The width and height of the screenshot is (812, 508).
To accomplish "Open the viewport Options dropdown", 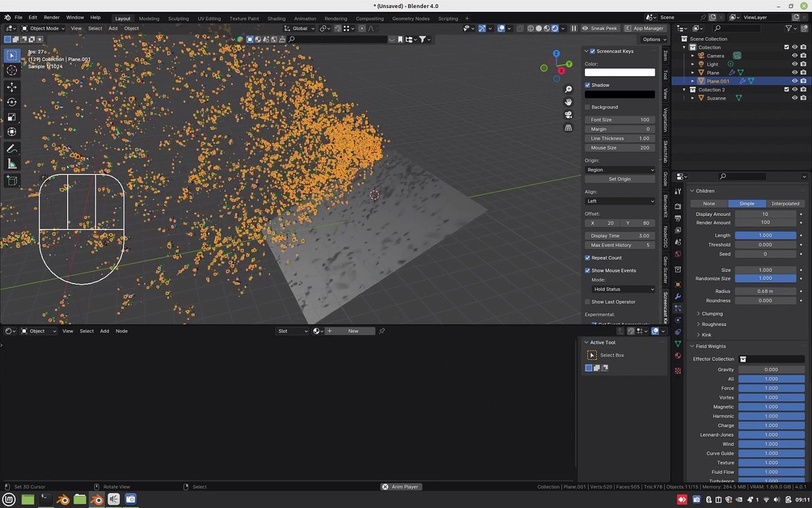I will coord(655,40).
